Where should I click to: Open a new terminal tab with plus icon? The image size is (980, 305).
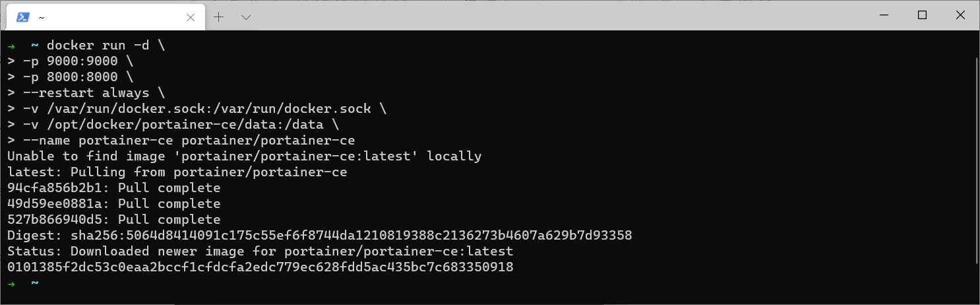219,17
